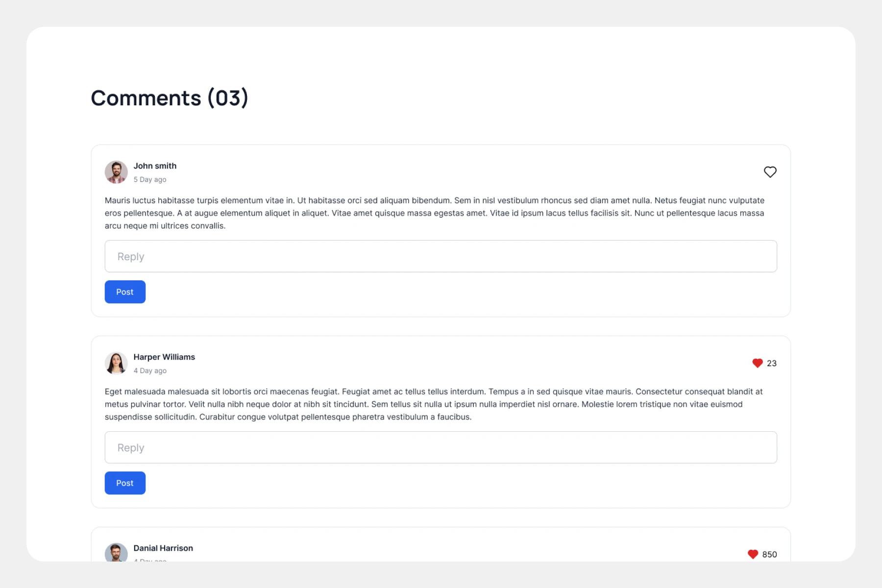Screen dimensions: 882x588
Task: Click Harper Williams's '4 Day ago' timestamp
Action: tap(150, 371)
